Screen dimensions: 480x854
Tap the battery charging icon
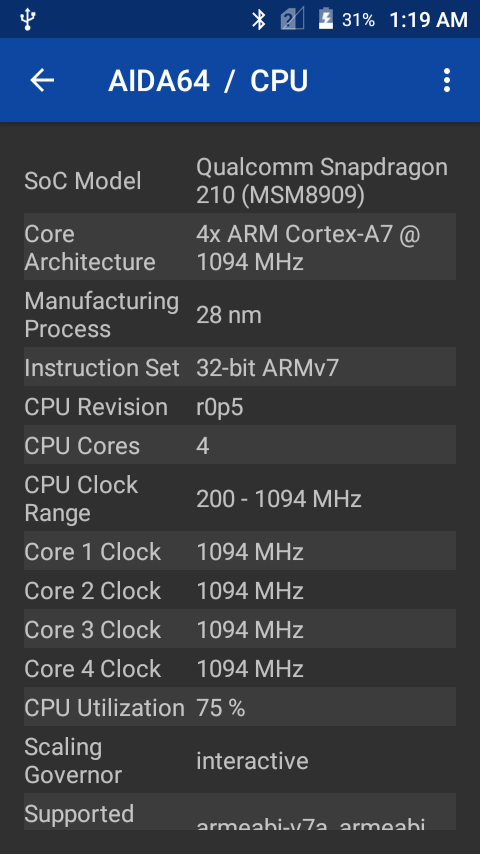(326, 19)
